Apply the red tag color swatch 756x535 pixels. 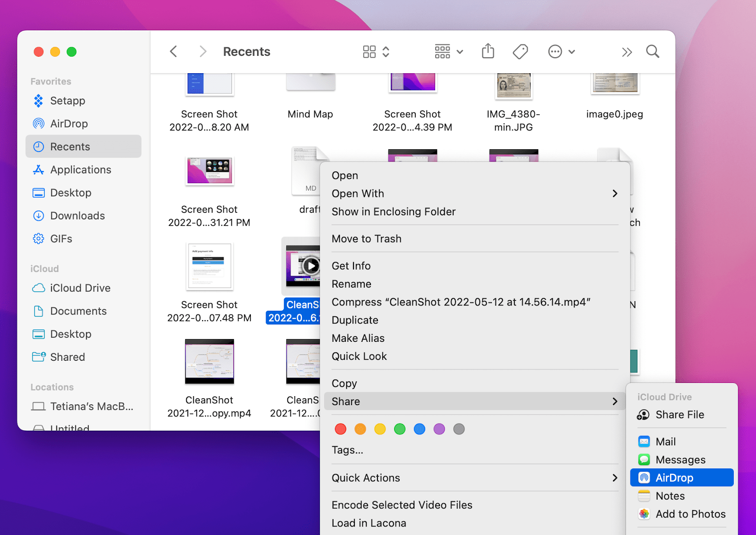(340, 429)
